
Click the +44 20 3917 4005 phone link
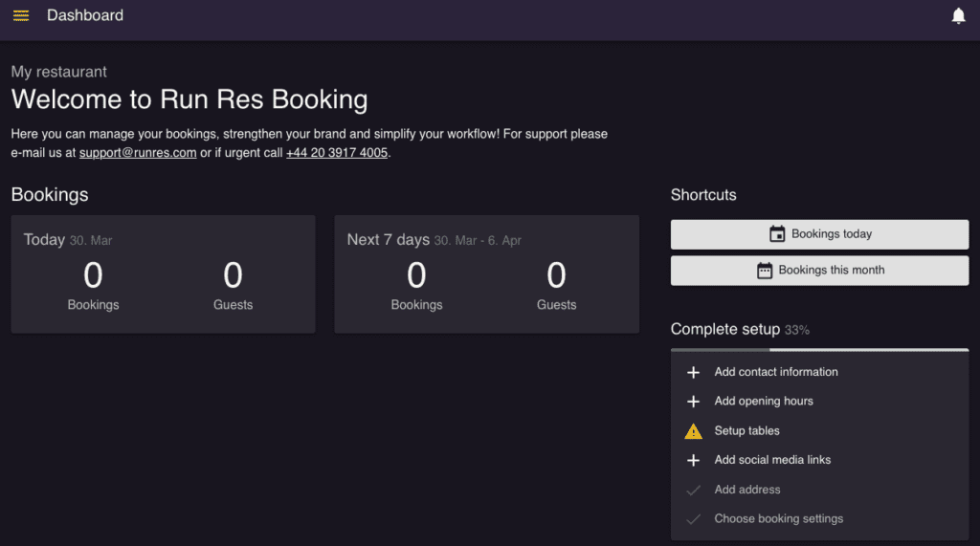point(337,152)
